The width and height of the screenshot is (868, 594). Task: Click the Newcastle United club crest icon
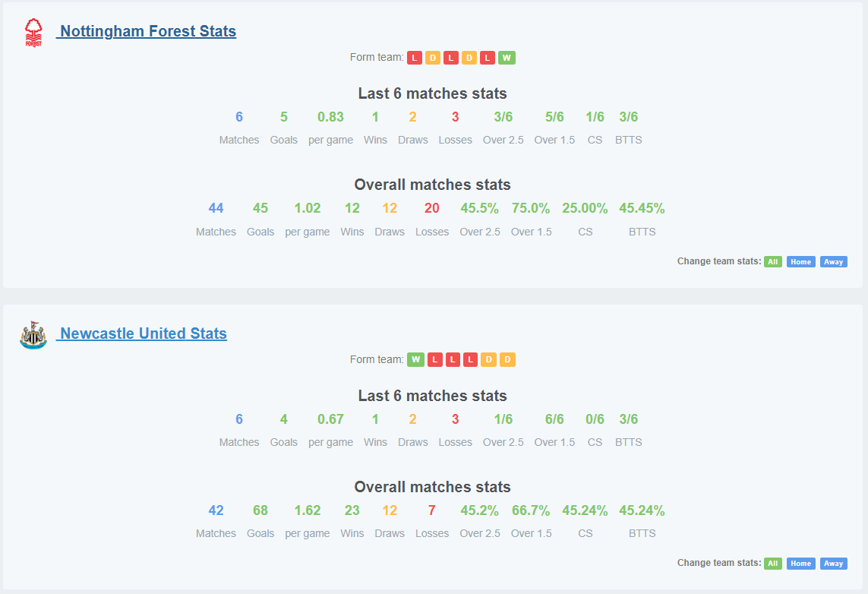coord(33,335)
